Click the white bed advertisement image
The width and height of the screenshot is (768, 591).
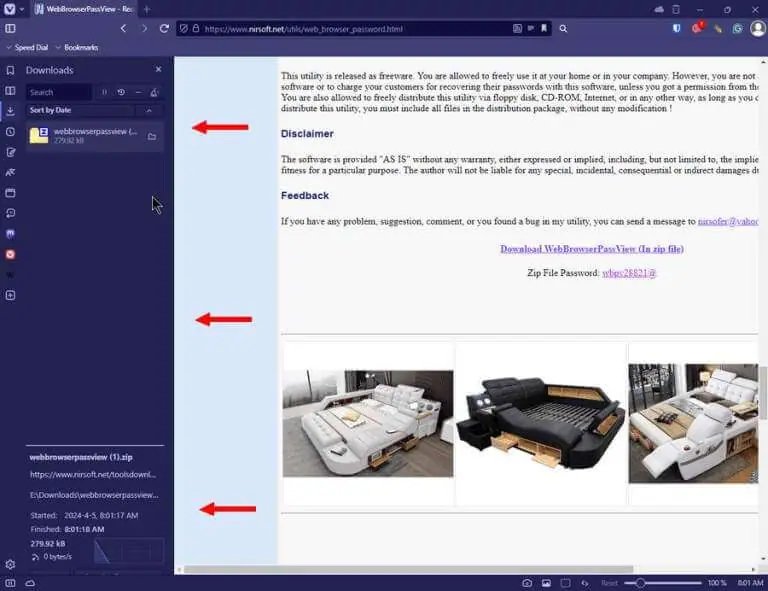pyautogui.click(x=368, y=424)
